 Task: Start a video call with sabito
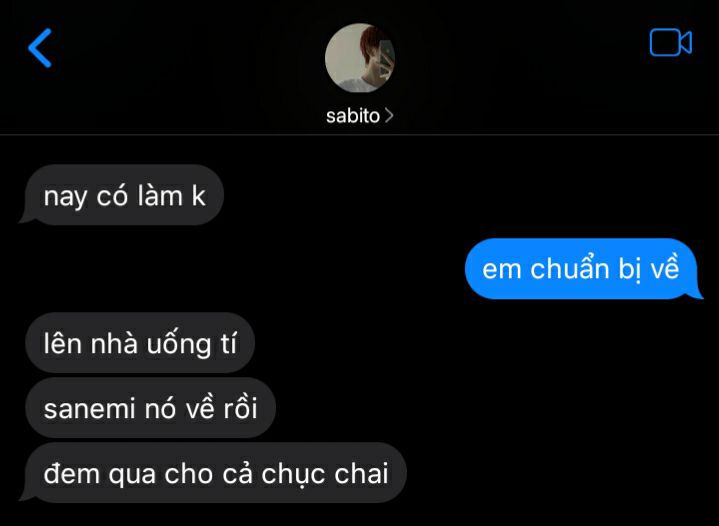click(x=670, y=43)
